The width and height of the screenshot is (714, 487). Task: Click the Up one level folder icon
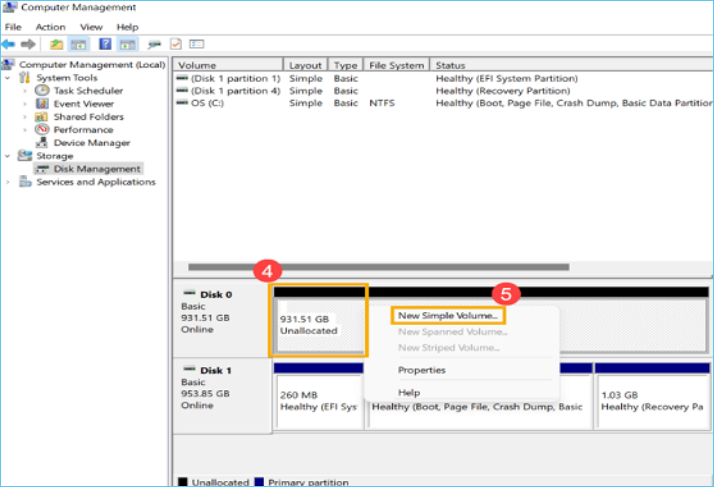coord(56,44)
